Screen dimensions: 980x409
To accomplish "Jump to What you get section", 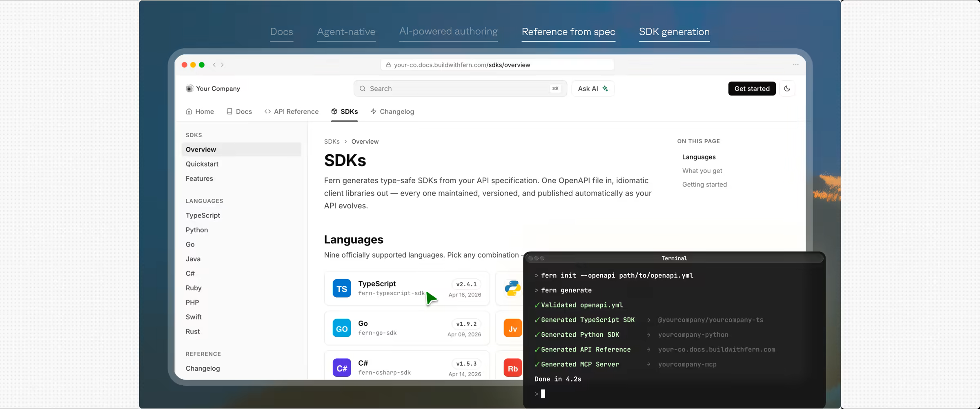I will (x=702, y=171).
